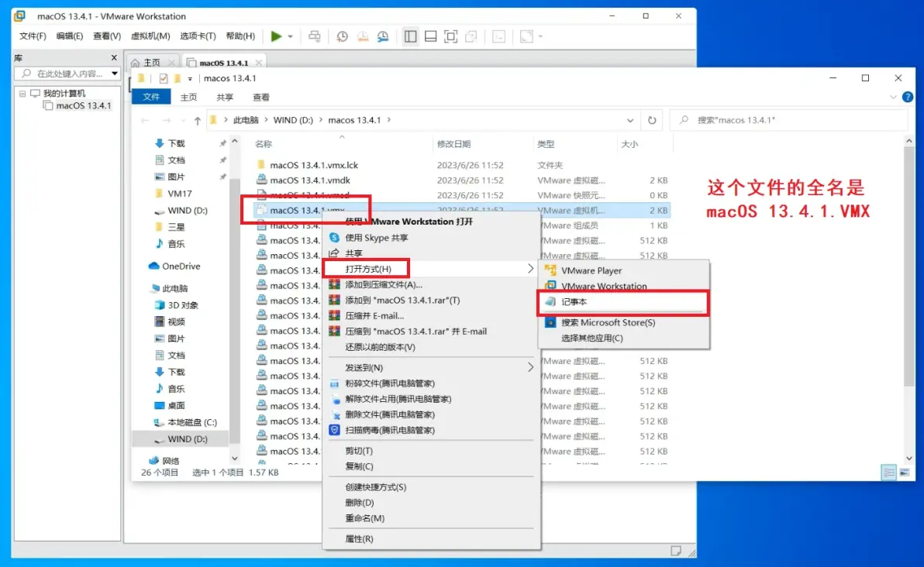Sort files by the 修改日期 column header
This screenshot has height=567, width=924.
click(453, 144)
